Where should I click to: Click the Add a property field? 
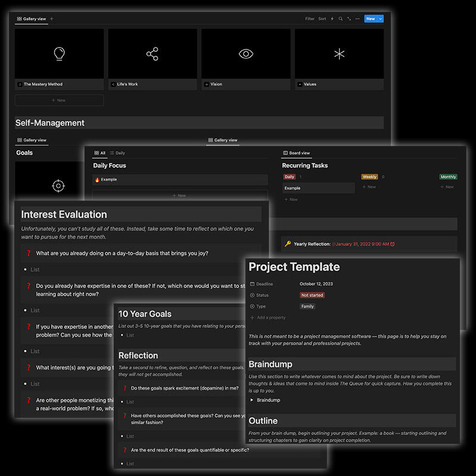tap(271, 318)
